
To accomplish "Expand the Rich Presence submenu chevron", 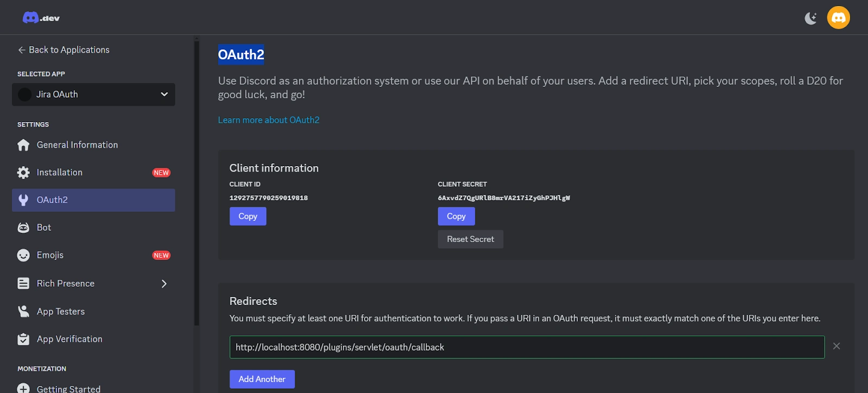I will (x=164, y=284).
